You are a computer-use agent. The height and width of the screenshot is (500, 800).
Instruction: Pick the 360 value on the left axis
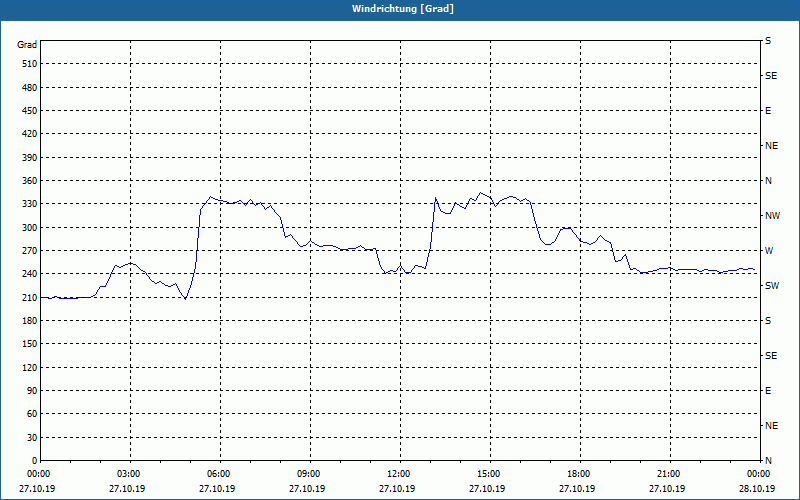(29, 181)
